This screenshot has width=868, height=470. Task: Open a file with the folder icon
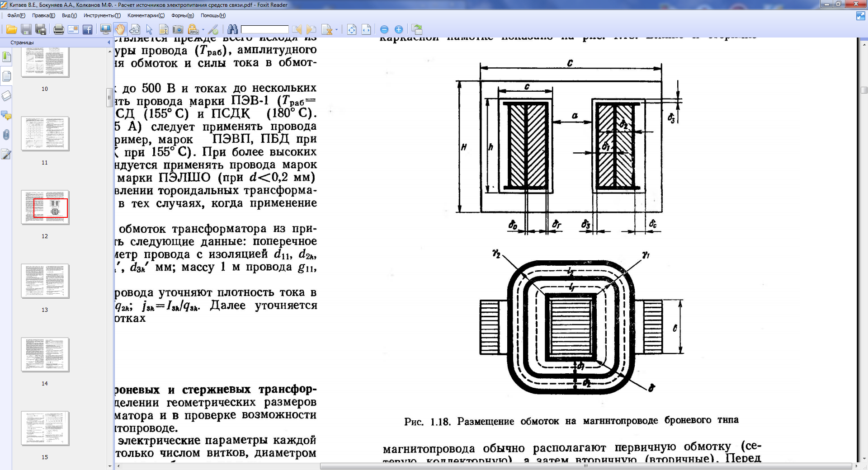click(x=12, y=30)
